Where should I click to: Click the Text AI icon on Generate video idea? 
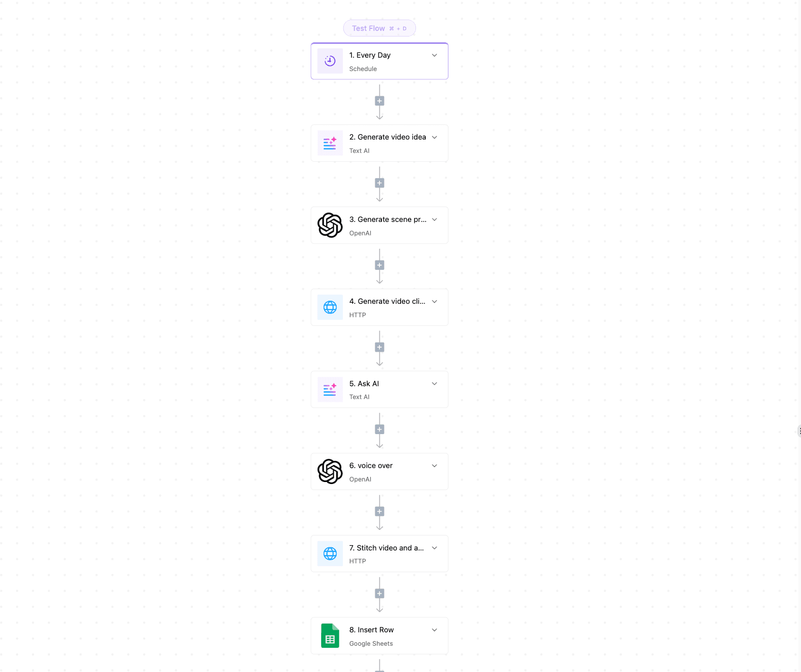click(x=330, y=143)
